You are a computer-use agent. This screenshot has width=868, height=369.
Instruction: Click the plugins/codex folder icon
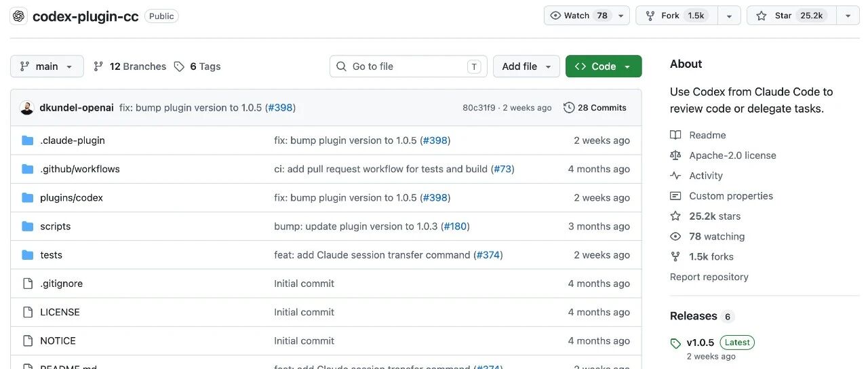coord(28,197)
